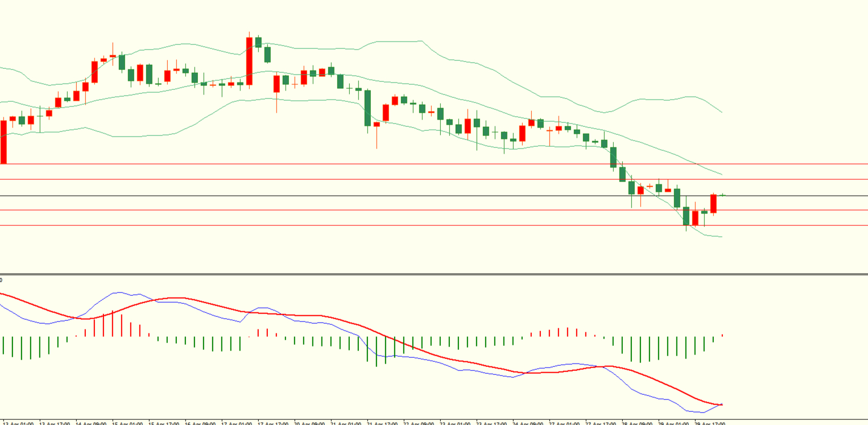Select the lowest red horizontal level line

[x=398, y=225]
